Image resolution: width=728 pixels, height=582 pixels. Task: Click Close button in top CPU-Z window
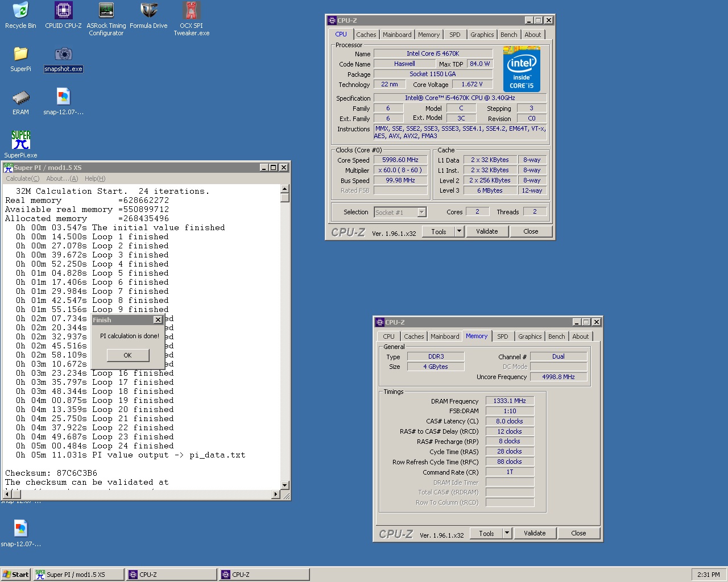[x=531, y=231]
